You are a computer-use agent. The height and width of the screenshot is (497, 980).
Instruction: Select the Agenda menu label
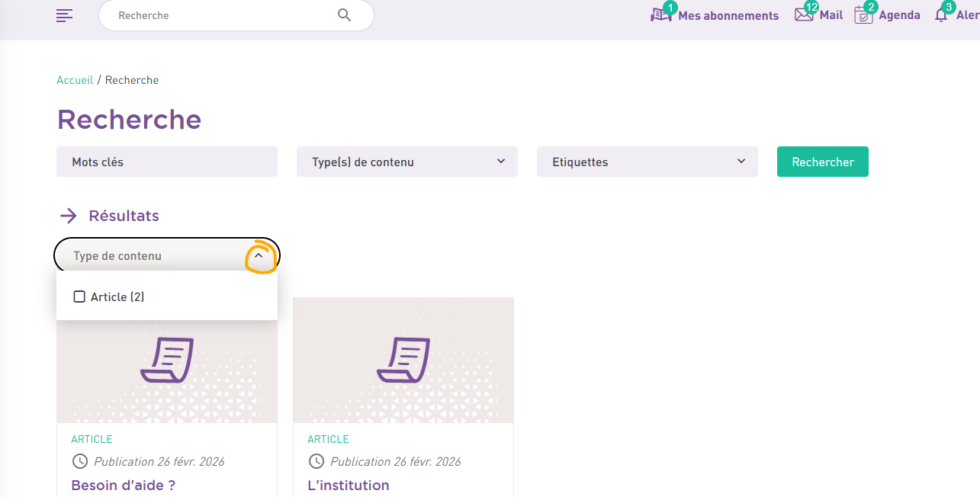tap(899, 15)
